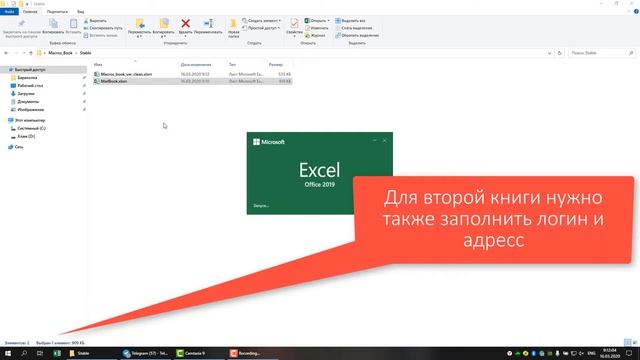640x360 pixels.
Task: Click Вставить ярлык in the ribbon
Action: (x=100, y=36)
